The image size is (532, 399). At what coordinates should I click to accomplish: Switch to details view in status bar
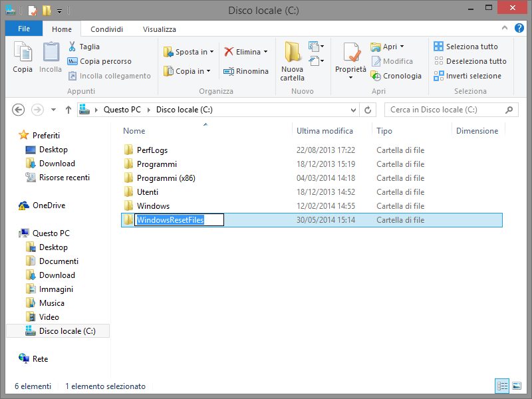point(502,386)
